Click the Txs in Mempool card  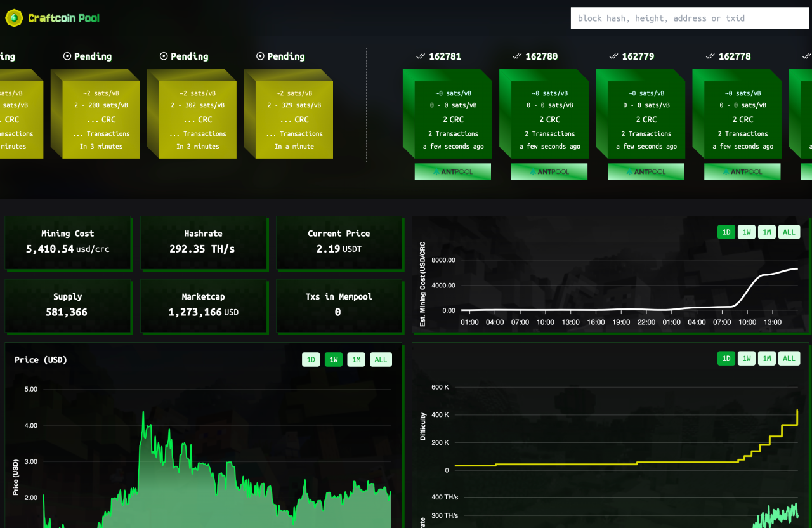pyautogui.click(x=339, y=307)
